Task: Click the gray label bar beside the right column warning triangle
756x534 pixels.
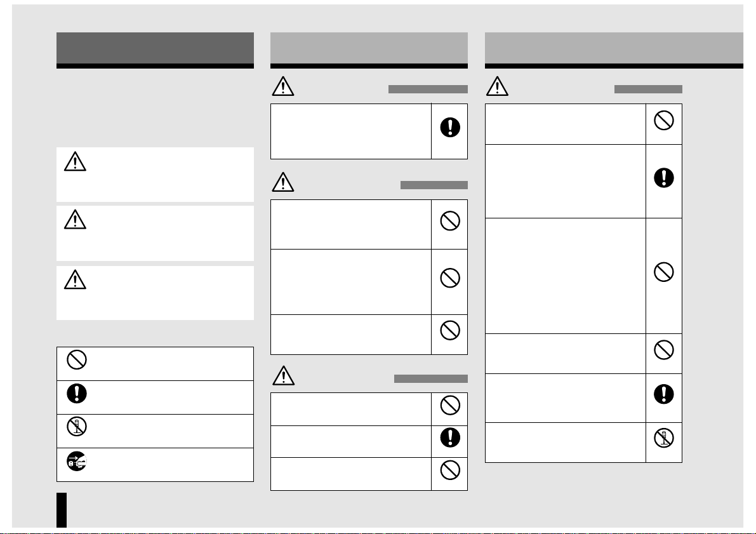Action: pos(648,90)
